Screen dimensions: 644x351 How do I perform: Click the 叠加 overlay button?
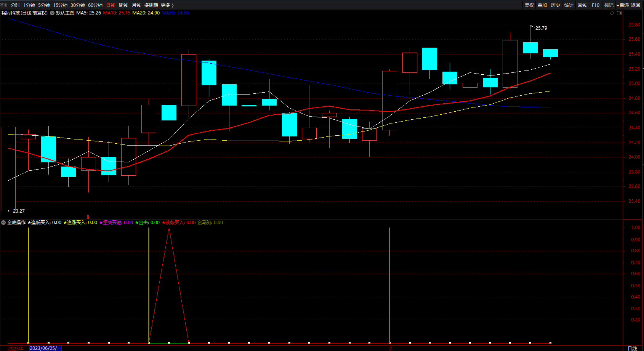[x=542, y=5]
